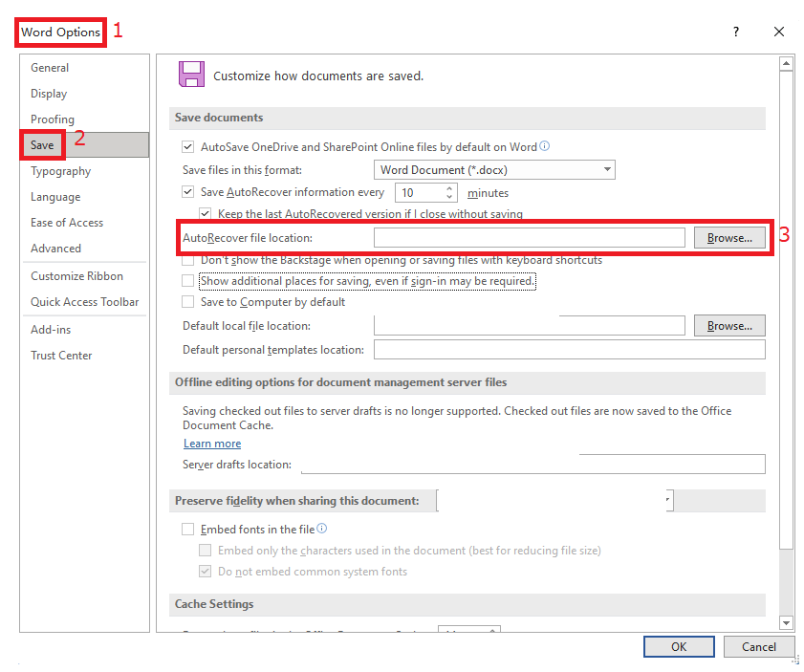Check Show additional places for saving
This screenshot has width=804, height=672.
(x=187, y=281)
